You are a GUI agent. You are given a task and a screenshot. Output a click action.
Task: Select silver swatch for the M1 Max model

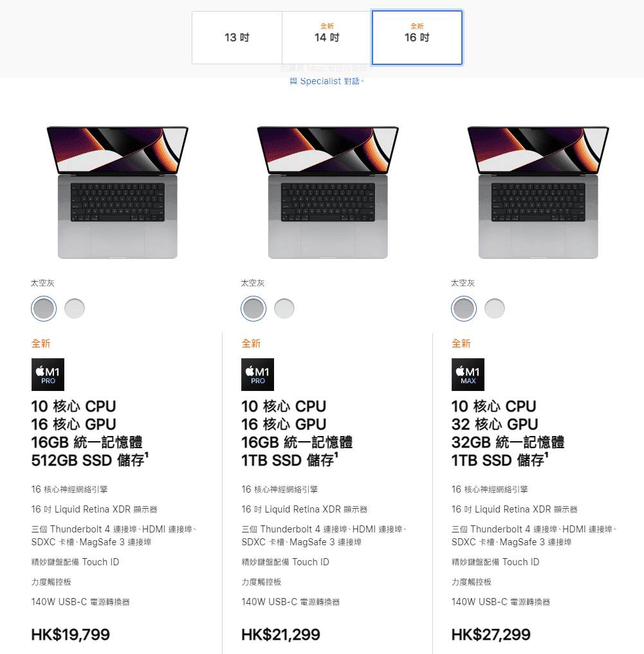coord(494,309)
